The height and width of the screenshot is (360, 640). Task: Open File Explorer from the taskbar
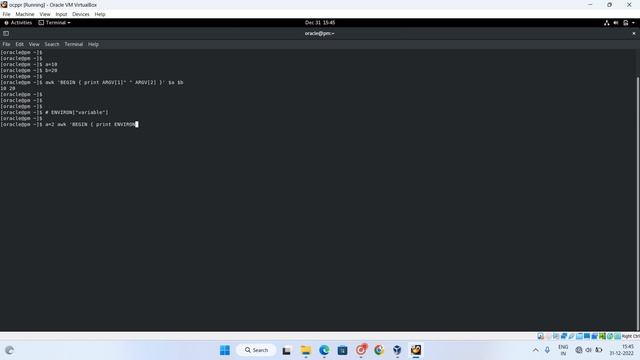[306, 350]
